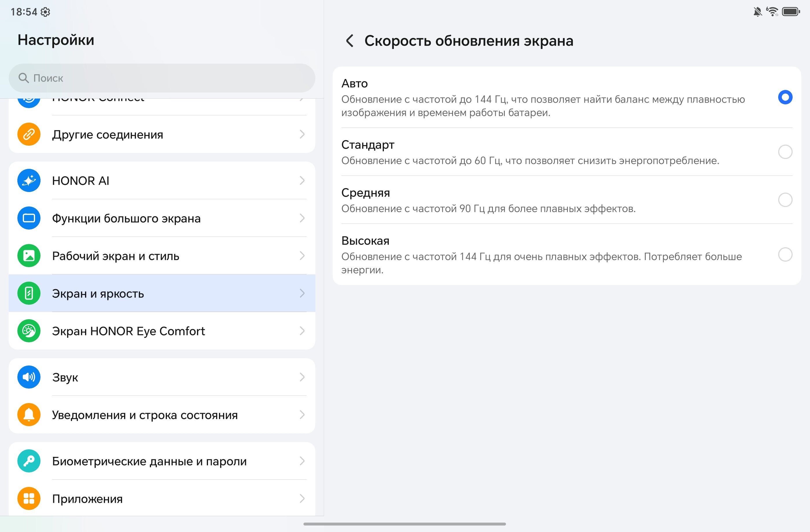Screen dimensions: 810x532
Task: Open chevron on Рабочий экран и стиль
Action: 302,256
